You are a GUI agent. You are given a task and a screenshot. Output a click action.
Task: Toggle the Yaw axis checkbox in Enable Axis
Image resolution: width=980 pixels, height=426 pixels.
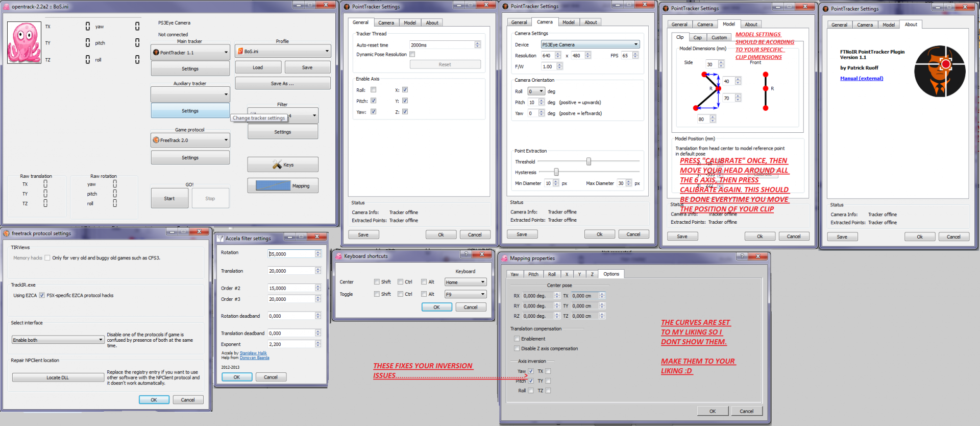[373, 111]
